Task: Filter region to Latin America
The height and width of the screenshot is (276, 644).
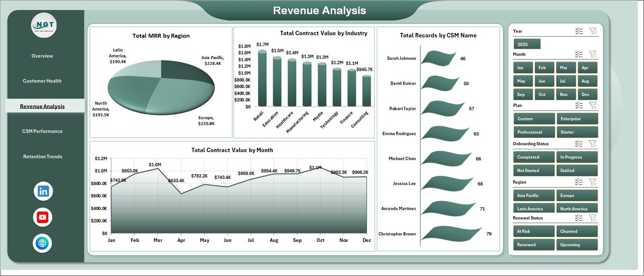Action: point(534,208)
